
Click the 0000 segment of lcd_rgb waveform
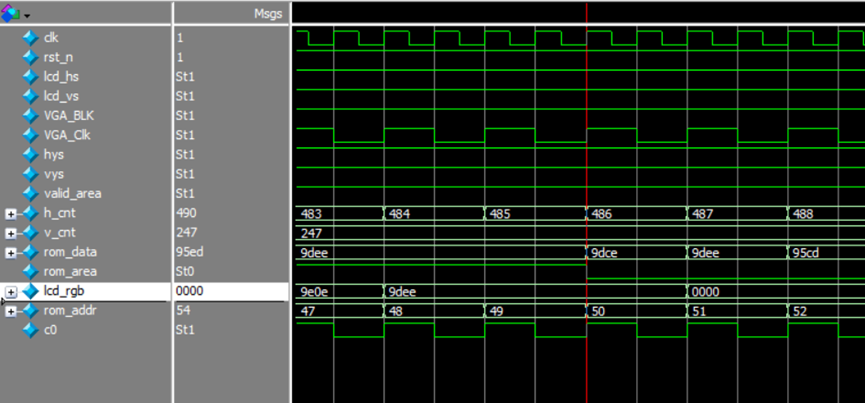(776, 291)
